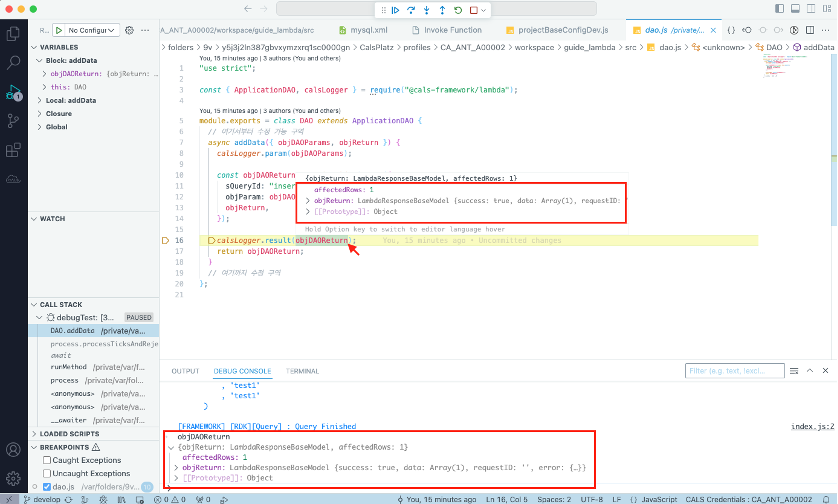The width and height of the screenshot is (838, 504).
Task: Click JavaScript language mode in status bar
Action: 659,499
